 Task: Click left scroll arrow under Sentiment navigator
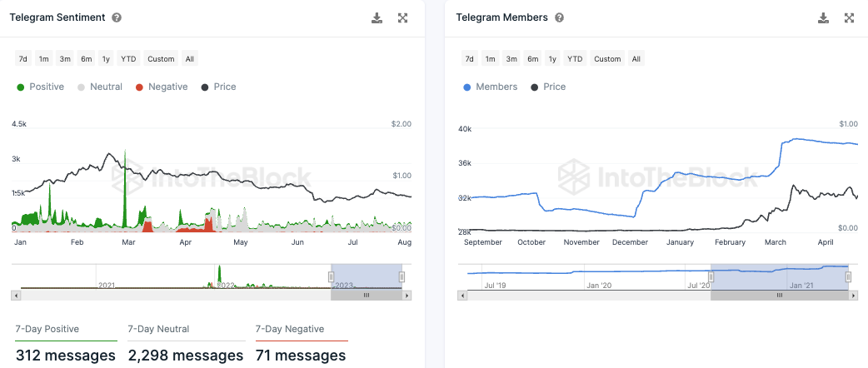(x=16, y=296)
